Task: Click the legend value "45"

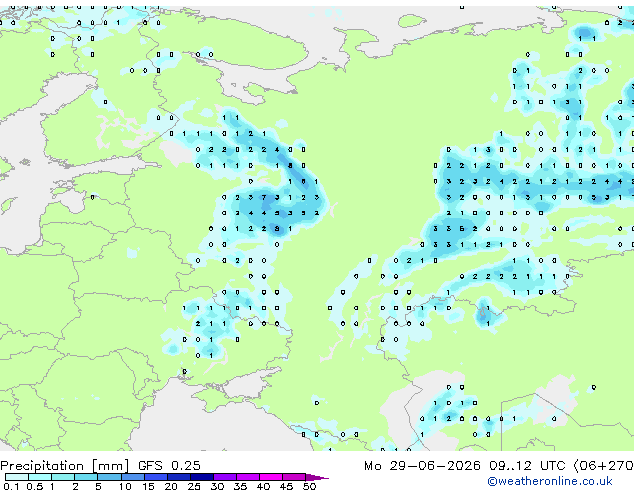Action: [x=286, y=486]
